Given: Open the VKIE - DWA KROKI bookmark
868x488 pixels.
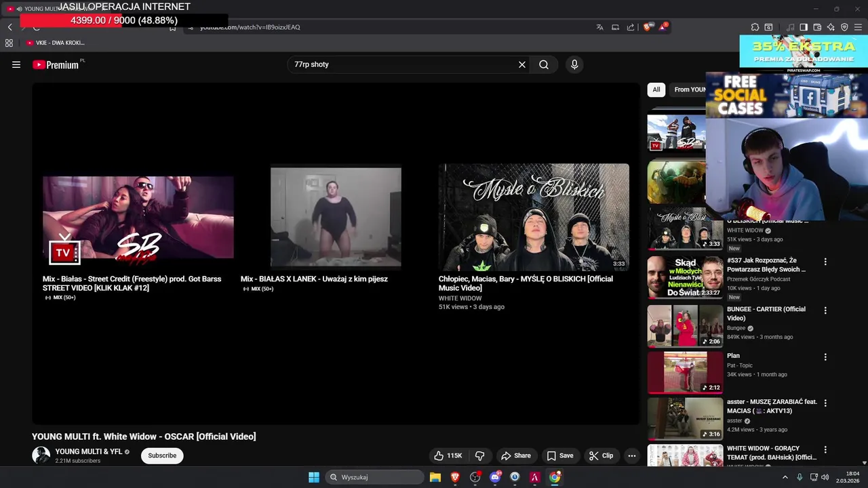Looking at the screenshot, I should (x=56, y=43).
